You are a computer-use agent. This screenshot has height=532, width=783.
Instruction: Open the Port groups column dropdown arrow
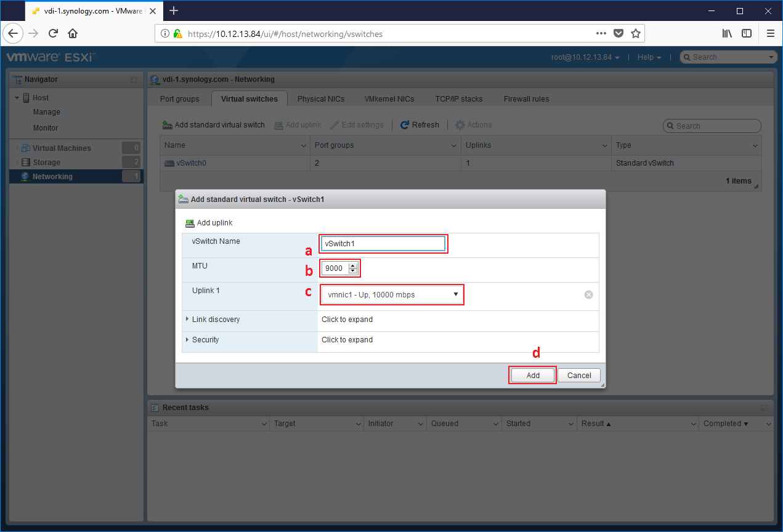(x=453, y=146)
